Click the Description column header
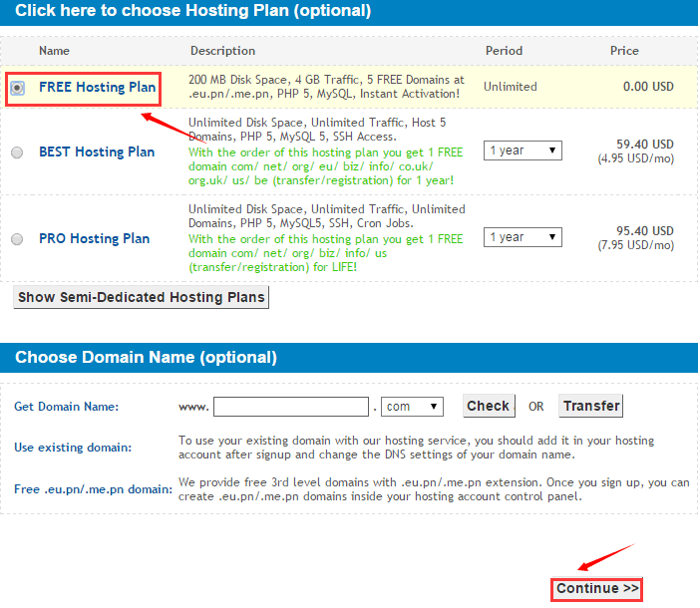Screen dimensions: 700x608 tap(222, 51)
